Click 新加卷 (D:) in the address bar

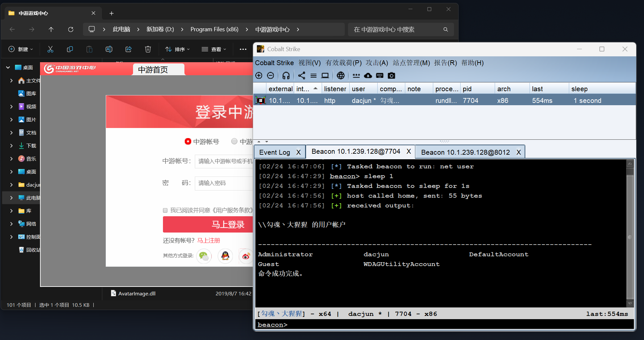coord(160,29)
